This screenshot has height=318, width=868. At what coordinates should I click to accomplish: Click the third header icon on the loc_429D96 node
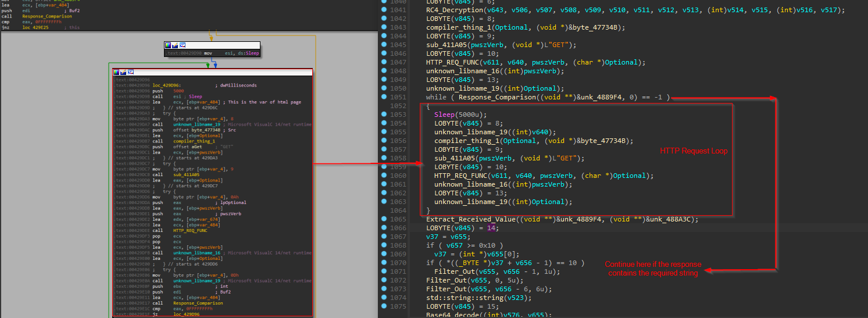[131, 72]
